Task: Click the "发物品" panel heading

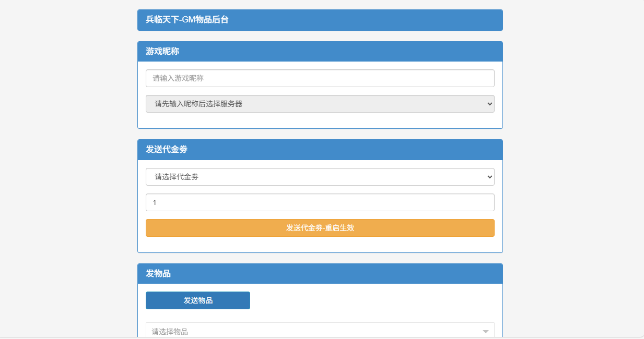Action: coord(158,273)
